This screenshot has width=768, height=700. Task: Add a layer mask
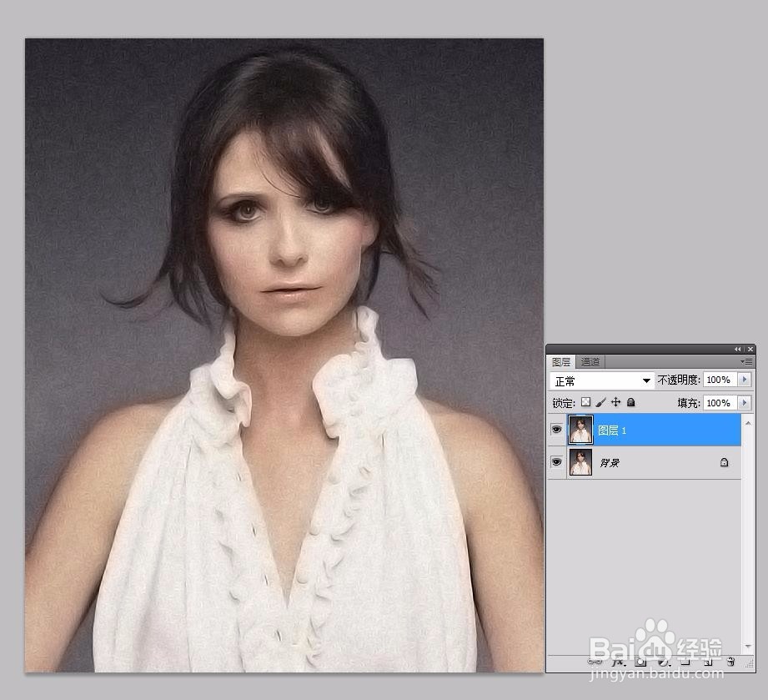coord(640,662)
